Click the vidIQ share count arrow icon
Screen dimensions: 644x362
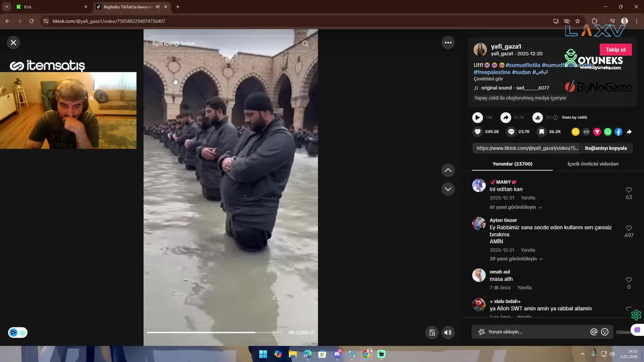pyautogui.click(x=506, y=117)
